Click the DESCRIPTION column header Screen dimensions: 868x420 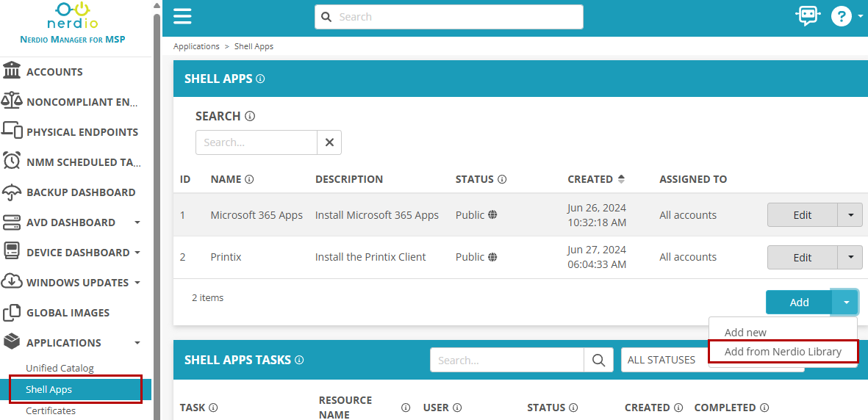pos(349,179)
